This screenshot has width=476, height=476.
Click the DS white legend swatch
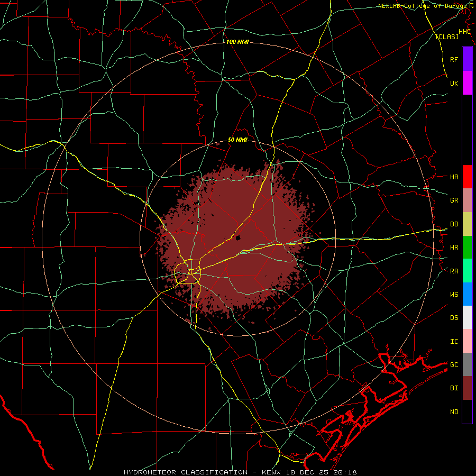pos(467,318)
